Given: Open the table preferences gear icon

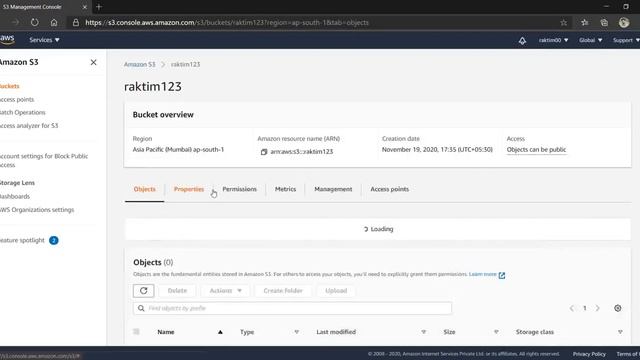Looking at the screenshot, I should 618,308.
